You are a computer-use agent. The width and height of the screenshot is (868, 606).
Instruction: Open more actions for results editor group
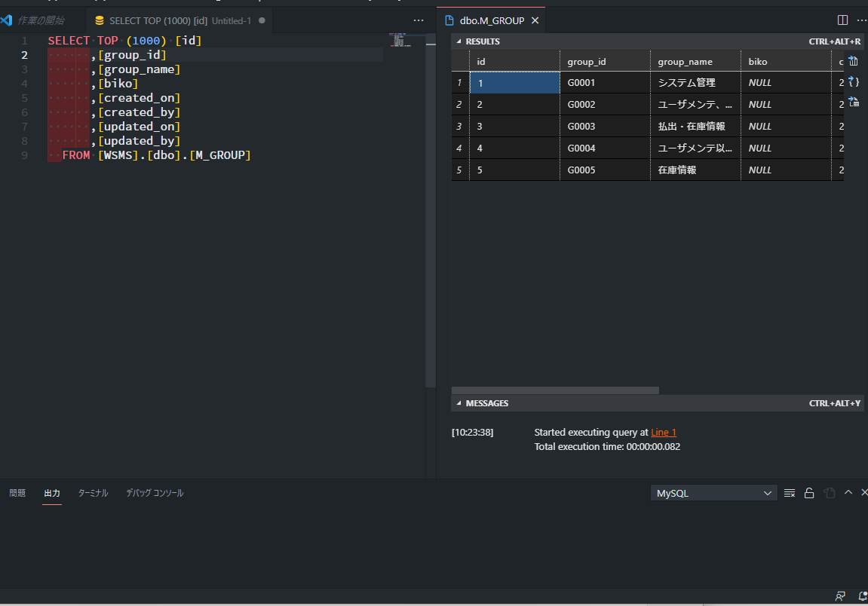click(x=862, y=20)
